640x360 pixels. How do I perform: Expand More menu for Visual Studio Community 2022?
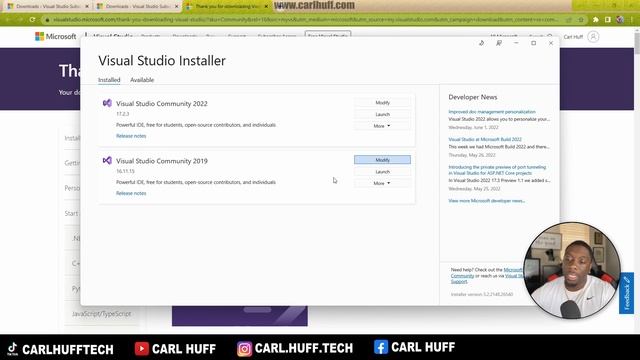[x=382, y=126]
